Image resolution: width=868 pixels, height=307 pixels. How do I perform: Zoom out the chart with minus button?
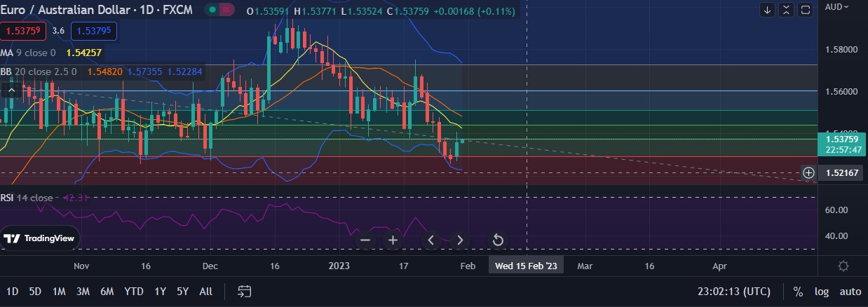tap(365, 240)
